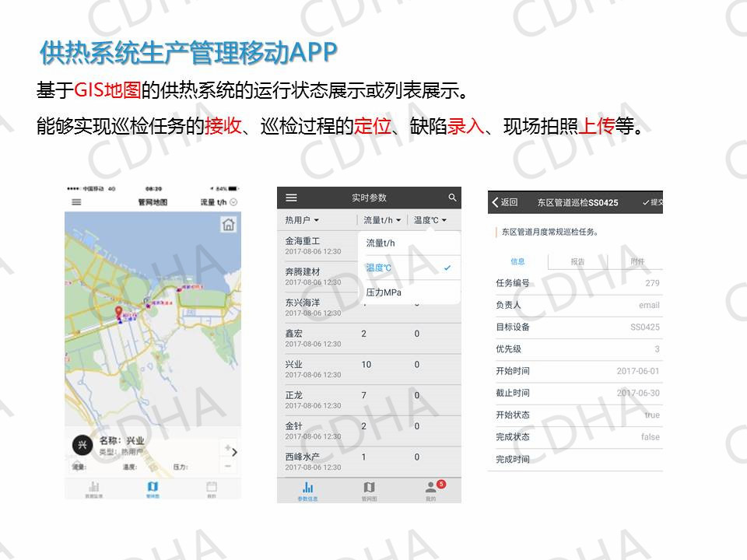This screenshot has width=747, height=560.
Task: Open the bar chart tab in map screen
Action: (x=94, y=489)
